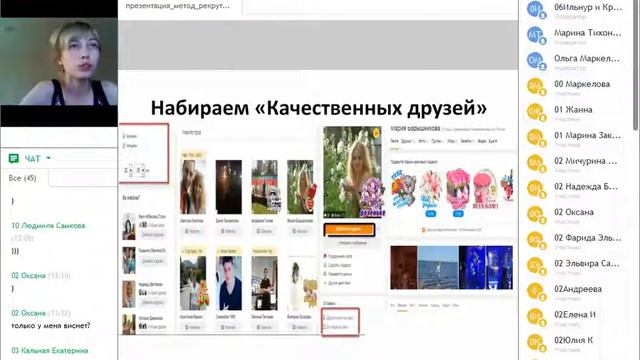This screenshot has width=640, height=360.
Task: Click avatar of 01 Марина Зак participant
Action: pos(536,138)
